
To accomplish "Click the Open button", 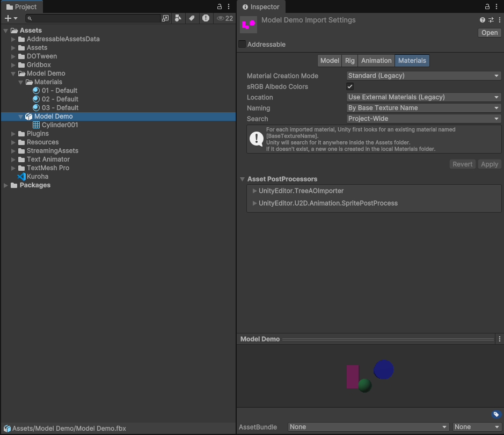I will 489,33.
